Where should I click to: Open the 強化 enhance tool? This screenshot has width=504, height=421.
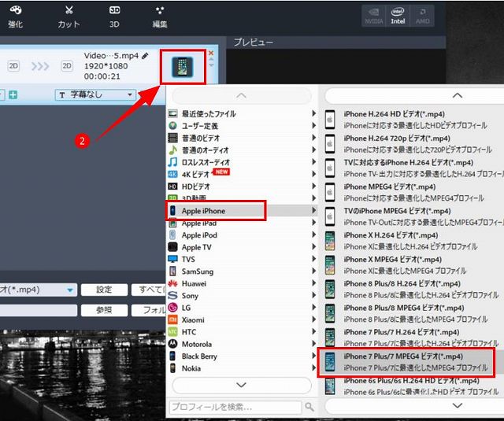click(15, 17)
